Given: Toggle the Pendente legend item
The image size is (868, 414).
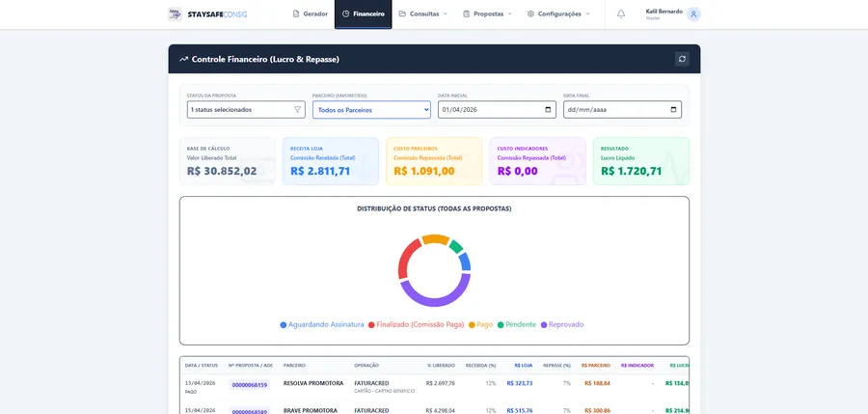Looking at the screenshot, I should click(x=517, y=325).
